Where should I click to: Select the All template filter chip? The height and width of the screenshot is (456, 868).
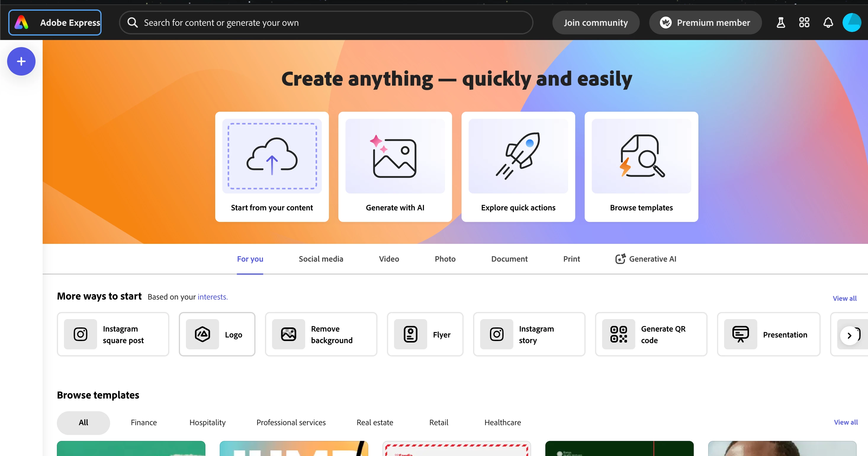[83, 422]
